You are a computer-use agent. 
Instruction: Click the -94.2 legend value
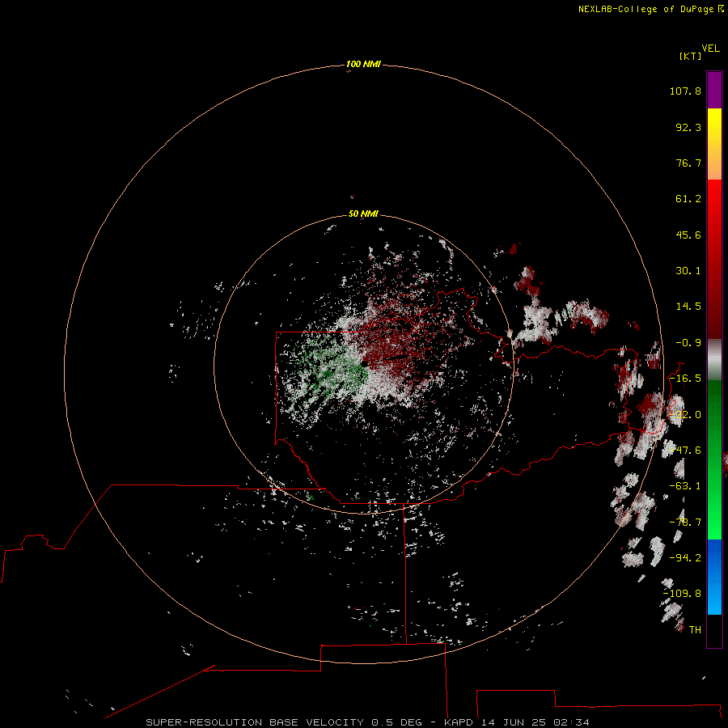[x=685, y=557]
